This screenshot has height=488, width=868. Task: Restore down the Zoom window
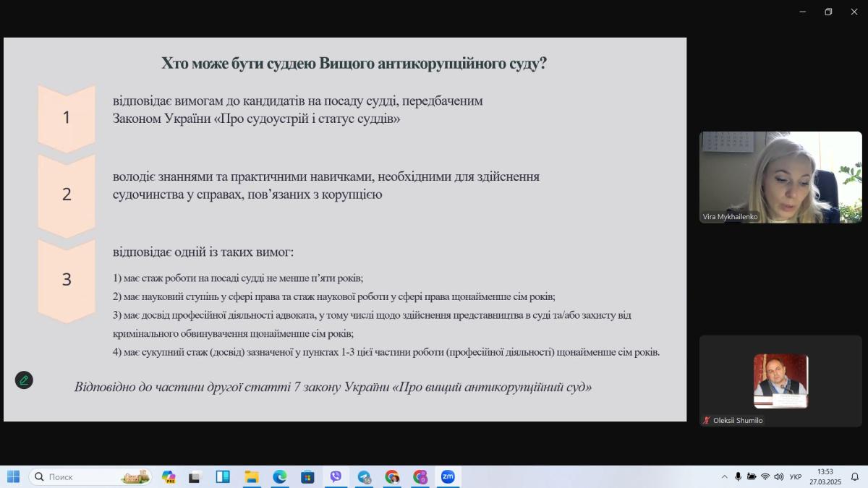click(x=828, y=12)
